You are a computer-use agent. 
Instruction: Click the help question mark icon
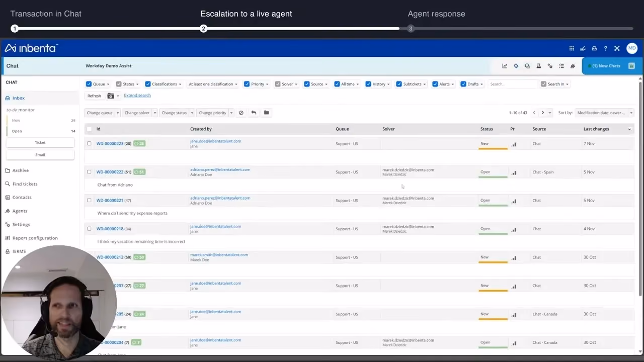pyautogui.click(x=605, y=48)
